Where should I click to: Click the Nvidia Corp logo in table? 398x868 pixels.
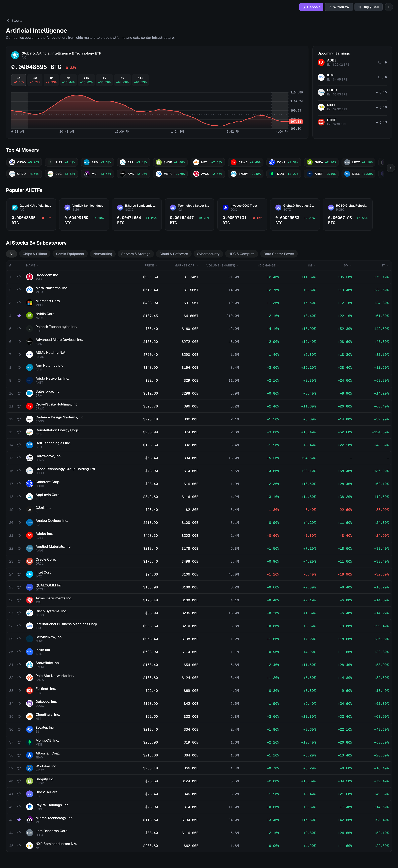[29, 316]
